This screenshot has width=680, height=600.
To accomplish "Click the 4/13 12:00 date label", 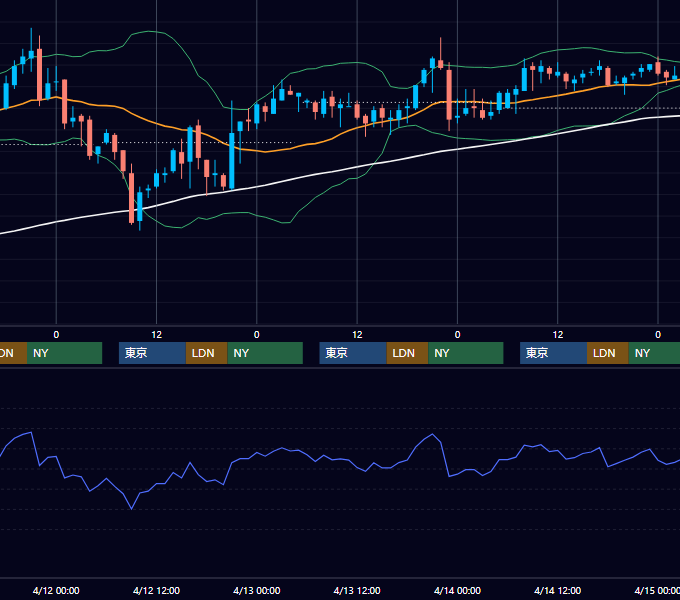I will (x=357, y=590).
